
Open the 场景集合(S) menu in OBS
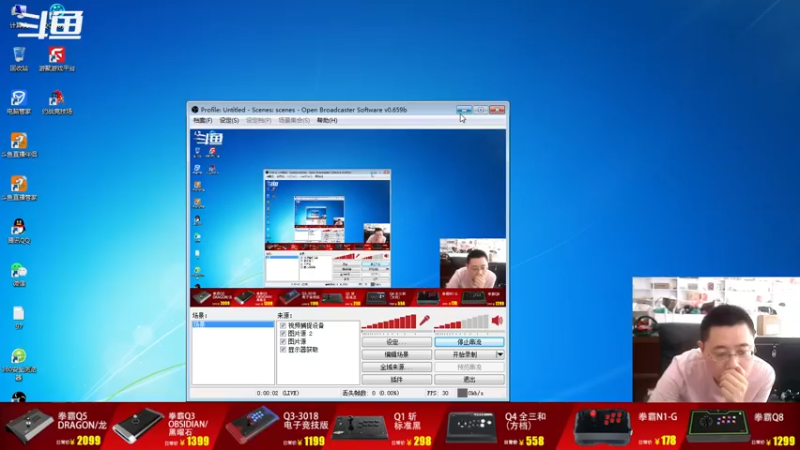pos(294,121)
